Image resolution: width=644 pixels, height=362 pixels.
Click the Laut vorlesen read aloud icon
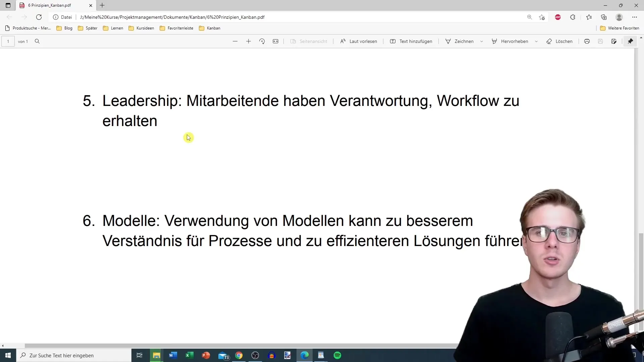click(x=343, y=41)
